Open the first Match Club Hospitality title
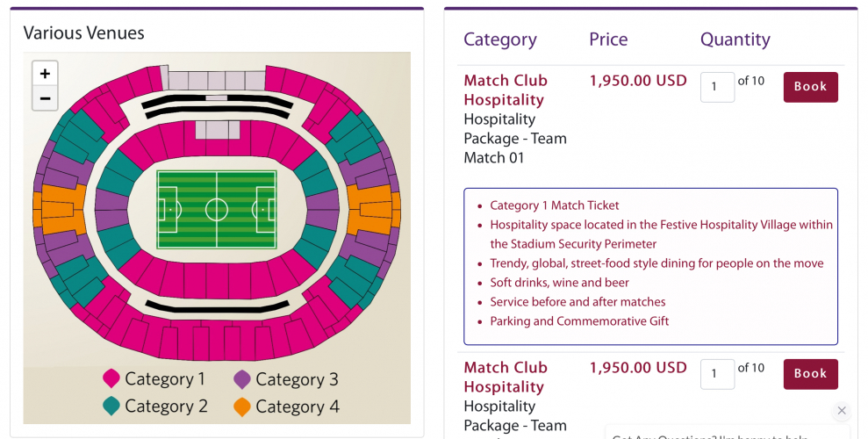The width and height of the screenshot is (868, 439). click(x=506, y=90)
